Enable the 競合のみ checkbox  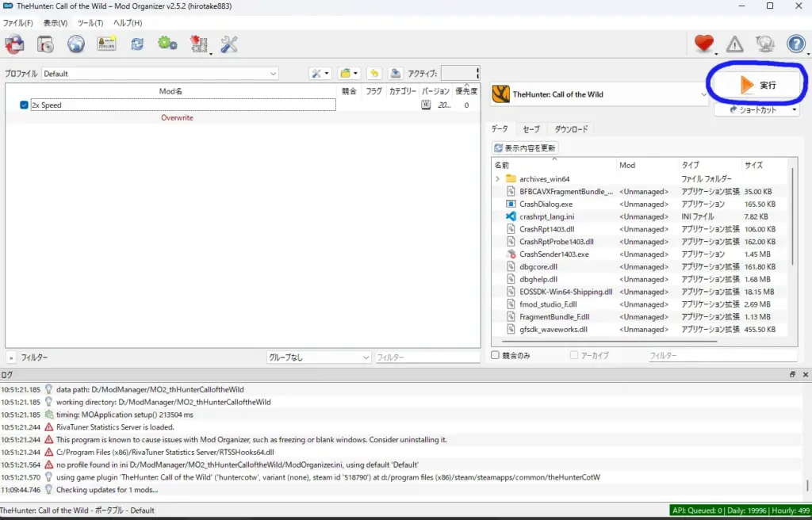[x=496, y=356]
